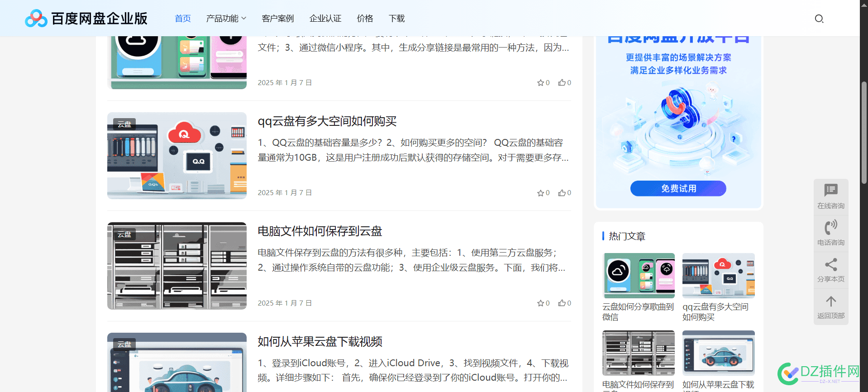Open article title 电脑文件如何保存到云盘
868x392 pixels.
(x=320, y=231)
